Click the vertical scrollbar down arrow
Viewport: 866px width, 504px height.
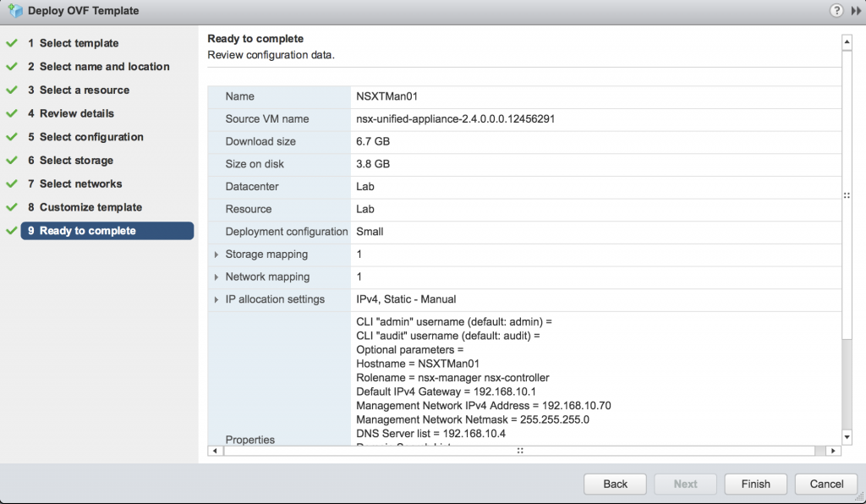pyautogui.click(x=847, y=437)
